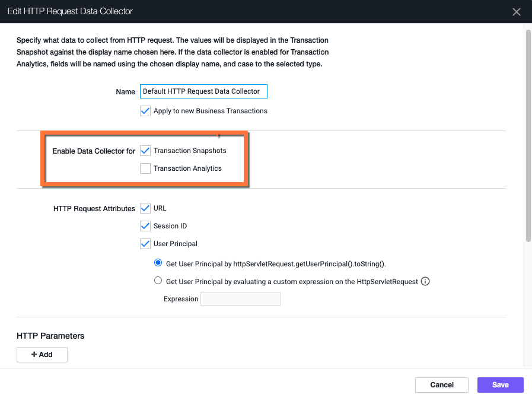Cancel the data collector edit
The width and height of the screenshot is (532, 401).
(442, 385)
